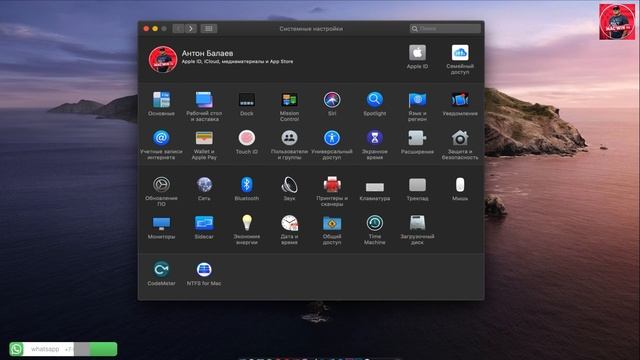Open Расширения (Extensions) pane
Image resolution: width=640 pixels, height=360 pixels.
417,138
